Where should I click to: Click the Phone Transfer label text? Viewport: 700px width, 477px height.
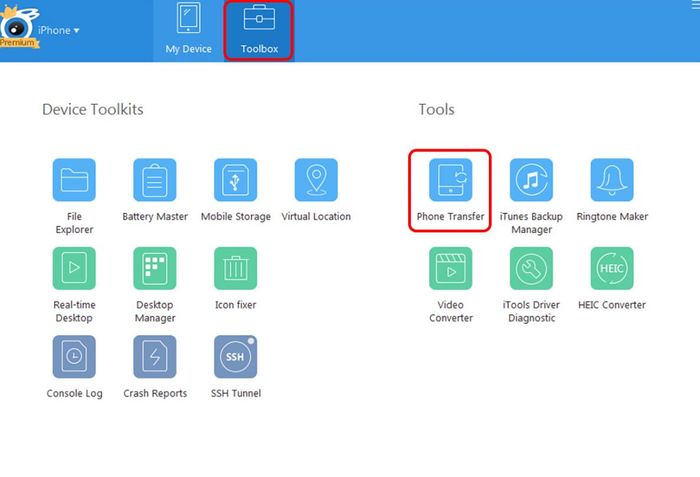[x=450, y=216]
